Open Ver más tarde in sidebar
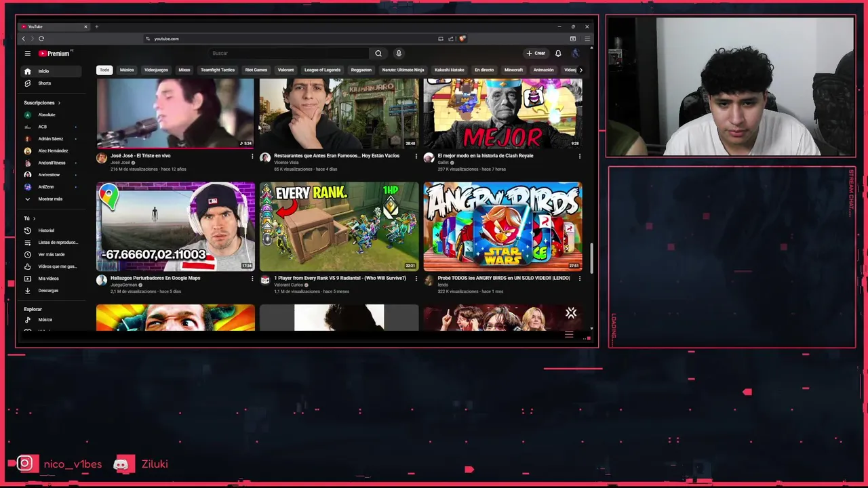The height and width of the screenshot is (488, 868). [x=52, y=254]
